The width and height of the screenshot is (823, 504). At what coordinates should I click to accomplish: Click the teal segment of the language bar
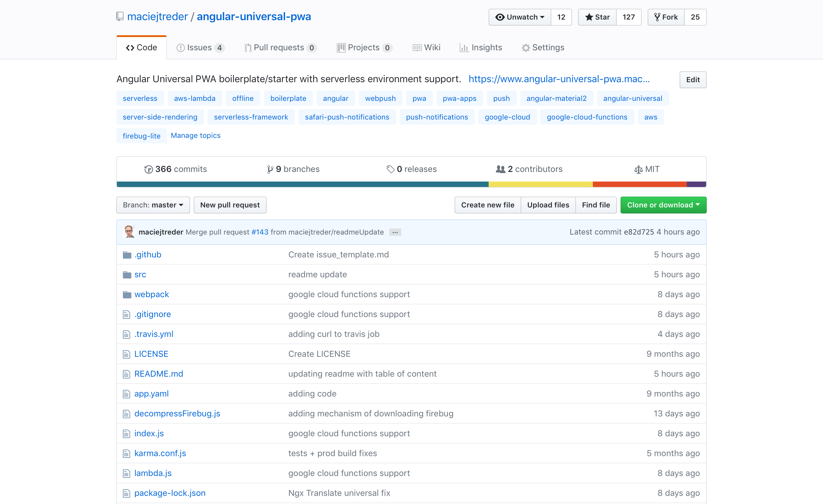pyautogui.click(x=303, y=184)
